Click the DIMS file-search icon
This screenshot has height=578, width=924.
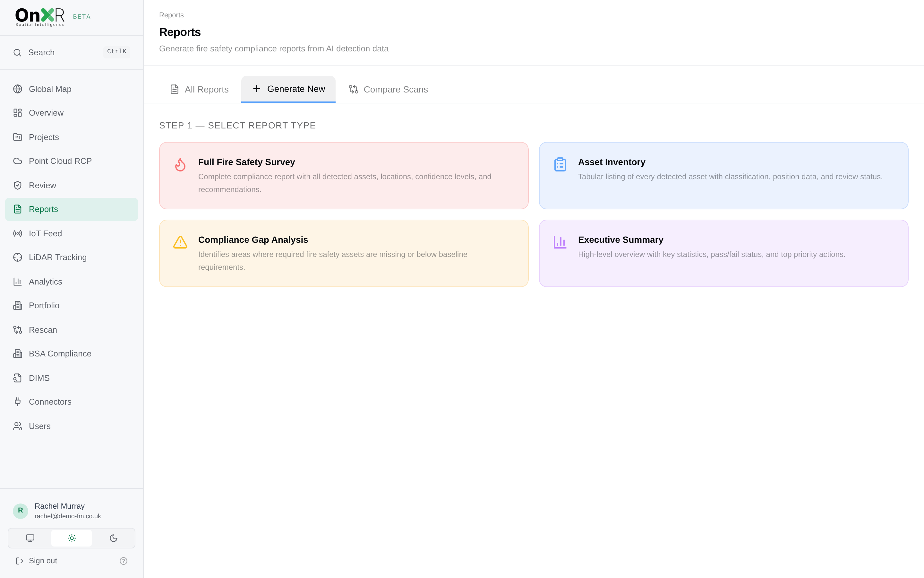18,378
